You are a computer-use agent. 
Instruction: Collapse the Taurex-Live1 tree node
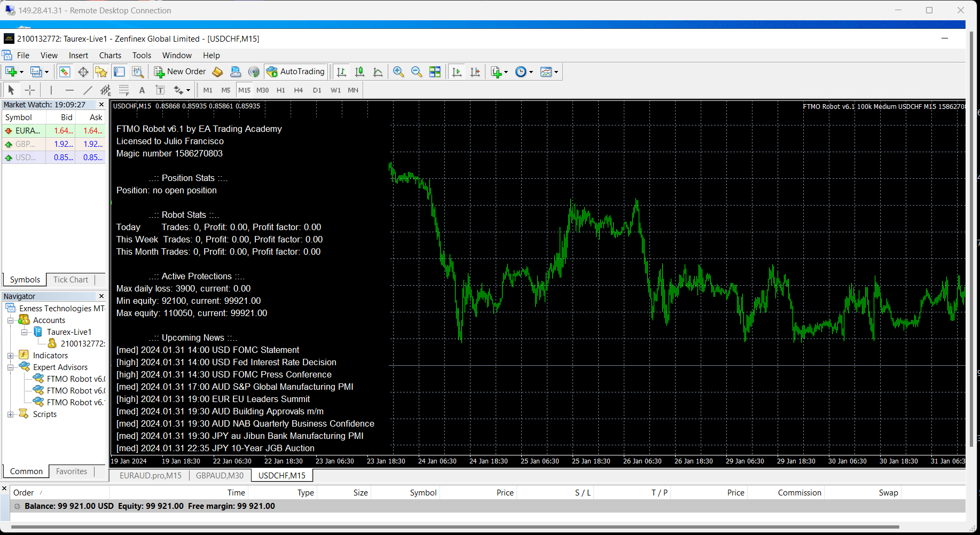coord(24,332)
